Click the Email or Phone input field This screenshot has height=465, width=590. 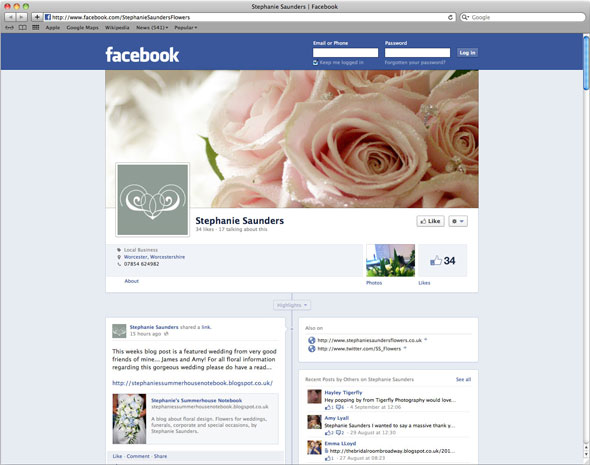tap(345, 53)
